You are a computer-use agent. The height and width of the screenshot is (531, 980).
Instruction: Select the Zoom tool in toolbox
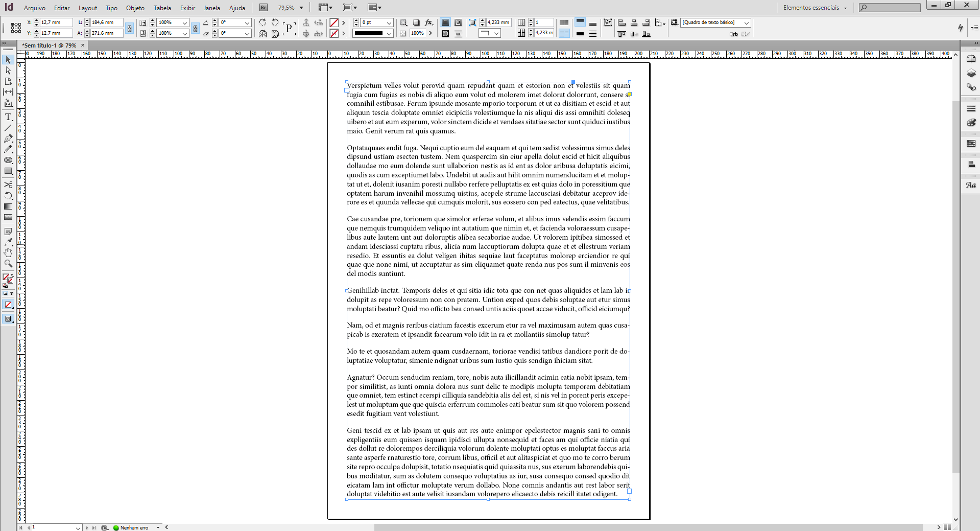[x=8, y=264]
